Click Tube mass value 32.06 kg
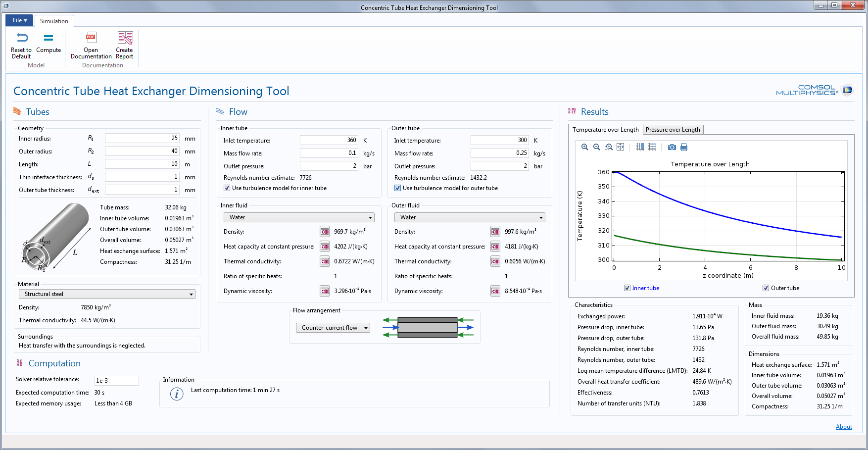Viewport: 868px width, 450px height. pos(176,207)
